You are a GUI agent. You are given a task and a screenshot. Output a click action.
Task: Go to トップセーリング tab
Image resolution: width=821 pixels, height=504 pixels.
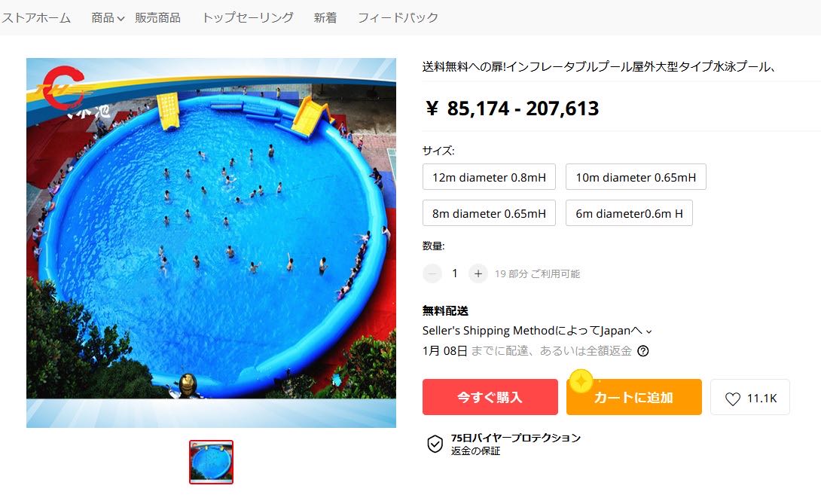(248, 18)
